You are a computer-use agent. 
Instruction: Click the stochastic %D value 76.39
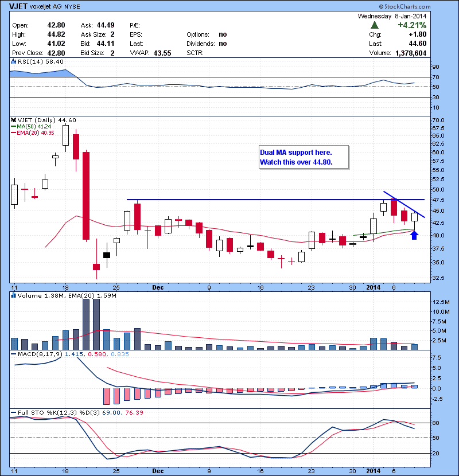tap(134, 413)
